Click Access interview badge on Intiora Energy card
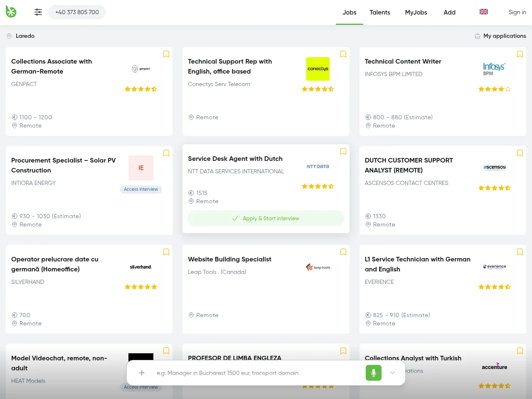This screenshot has width=532, height=399. [141, 189]
